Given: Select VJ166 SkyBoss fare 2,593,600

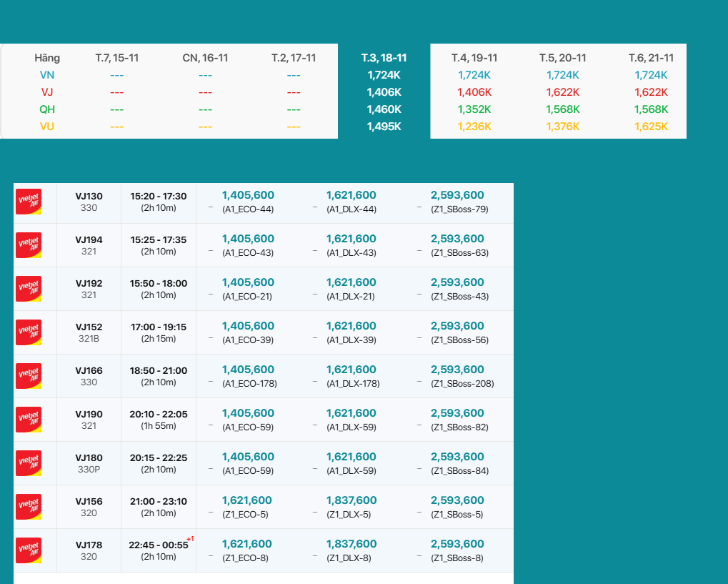Looking at the screenshot, I should [457, 370].
